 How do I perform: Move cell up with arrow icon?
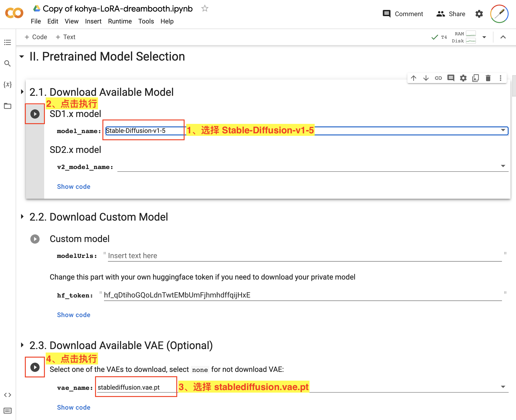pos(414,78)
